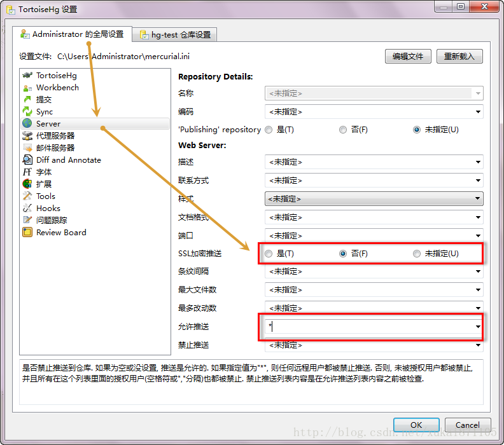
Task: Expand the 联系方式 dropdown
Action: (x=478, y=181)
